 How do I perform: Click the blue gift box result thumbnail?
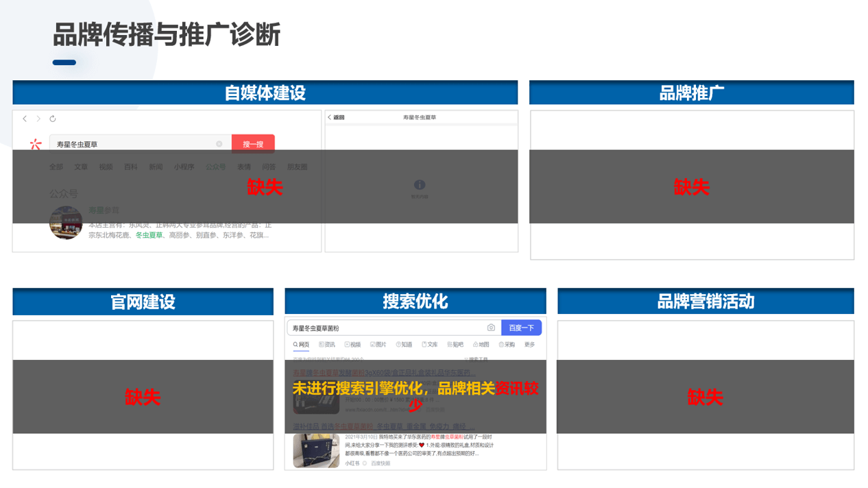(316, 450)
